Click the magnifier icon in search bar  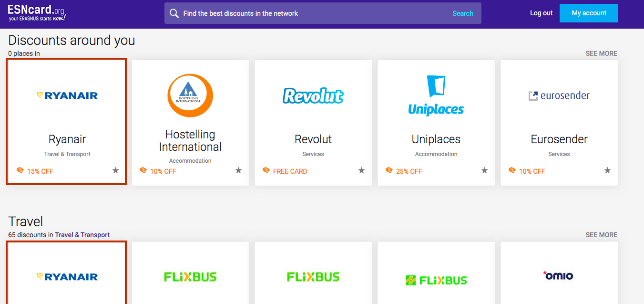[174, 13]
